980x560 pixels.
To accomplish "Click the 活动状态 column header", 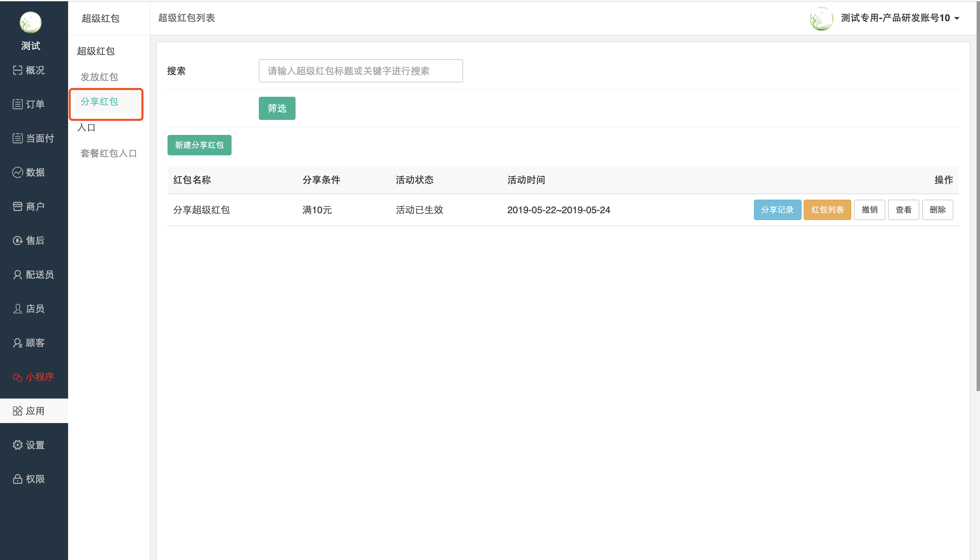I will [x=414, y=180].
